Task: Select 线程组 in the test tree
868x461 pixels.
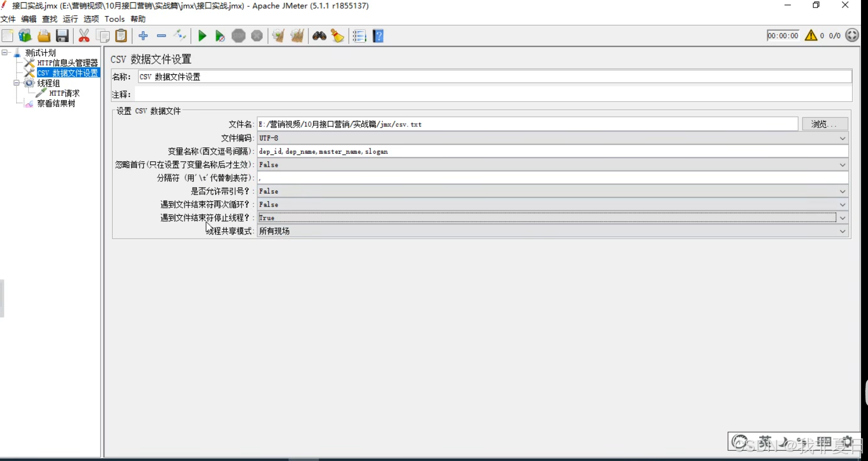Action: (48, 83)
